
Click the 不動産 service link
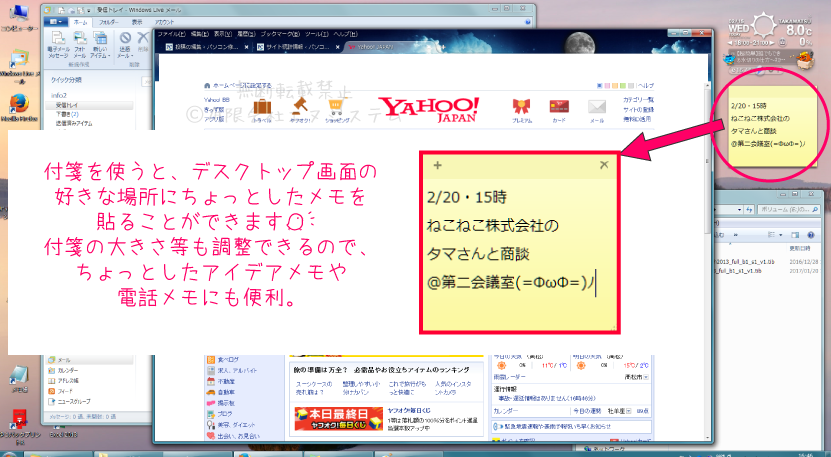pyautogui.click(x=226, y=381)
